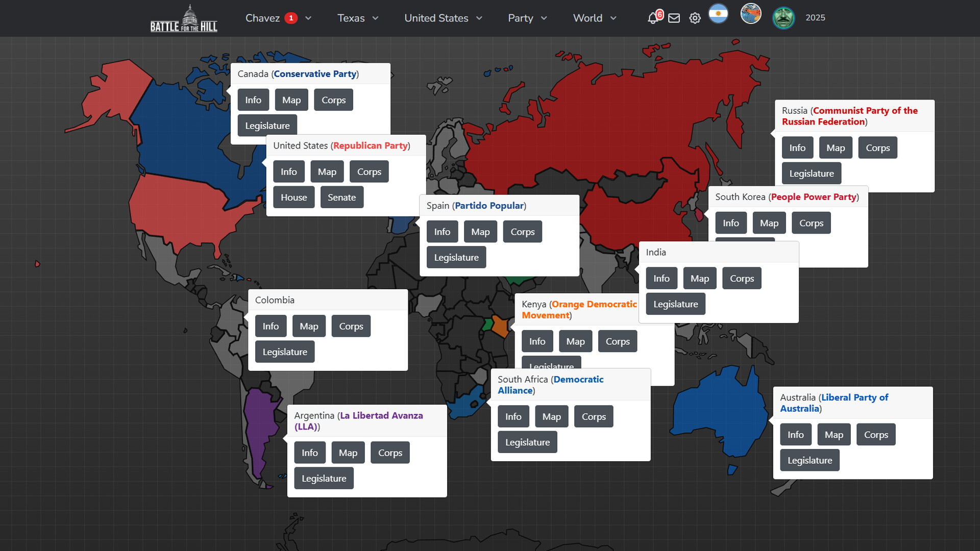Screen dimensions: 980x551
Task: Open Australia's Legislature button
Action: [810, 460]
